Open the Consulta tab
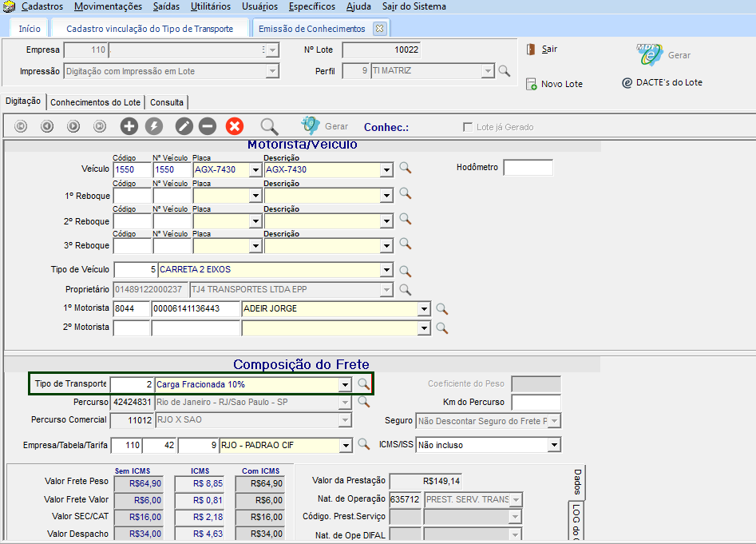Viewport: 756px width, 544px height. (x=167, y=102)
